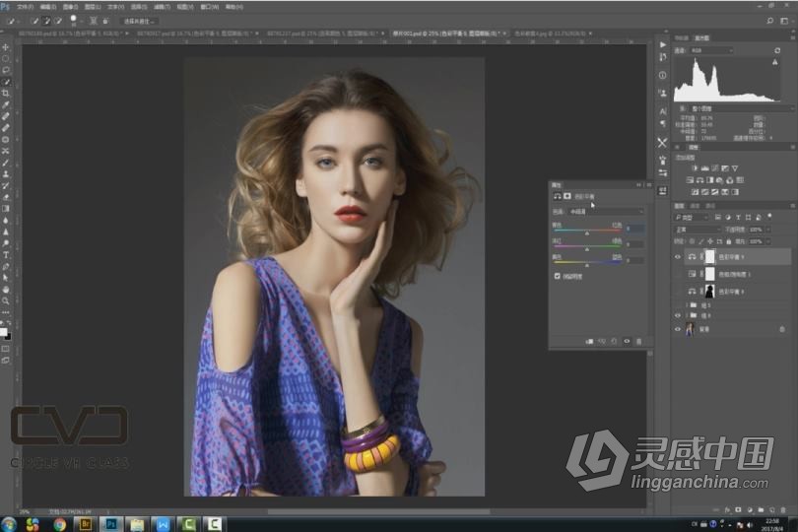Open the 窗口(W) menu
Image resolution: width=798 pixels, height=532 pixels.
tap(209, 7)
